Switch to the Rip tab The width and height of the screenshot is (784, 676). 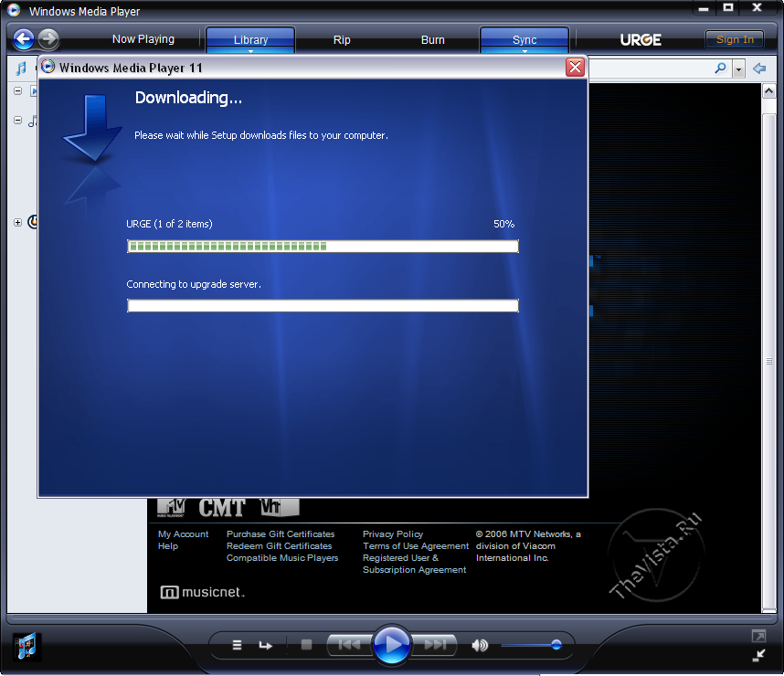342,40
